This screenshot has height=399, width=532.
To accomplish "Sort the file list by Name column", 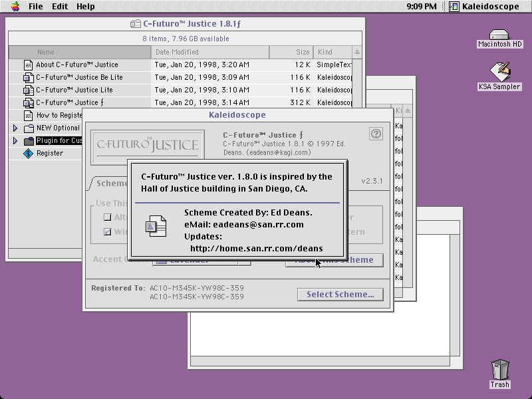I will click(x=80, y=52).
